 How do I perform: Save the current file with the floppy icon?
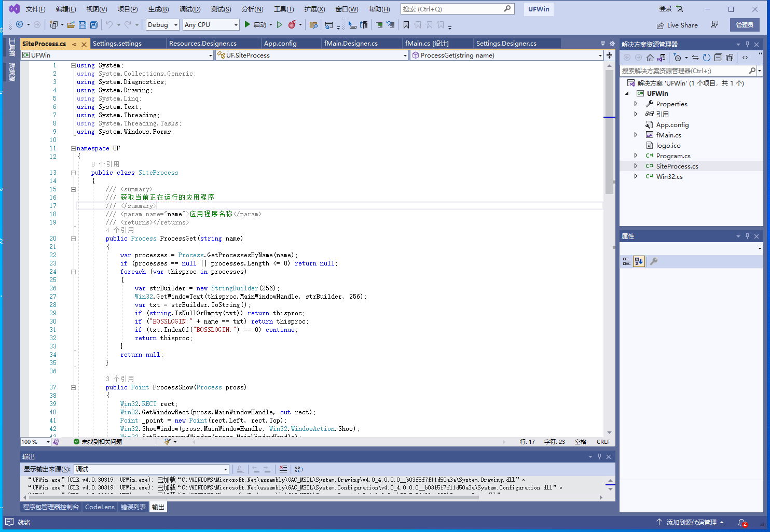[x=82, y=24]
